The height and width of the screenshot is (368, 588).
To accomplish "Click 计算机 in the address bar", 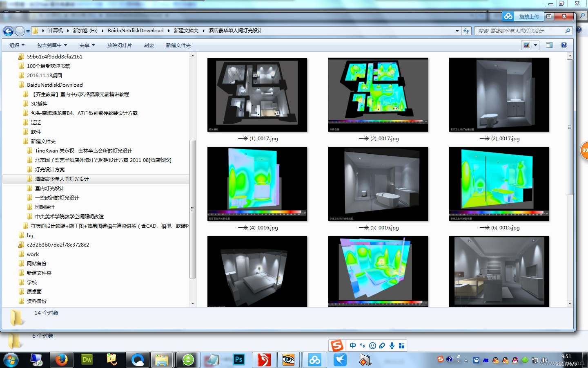I will pos(55,31).
